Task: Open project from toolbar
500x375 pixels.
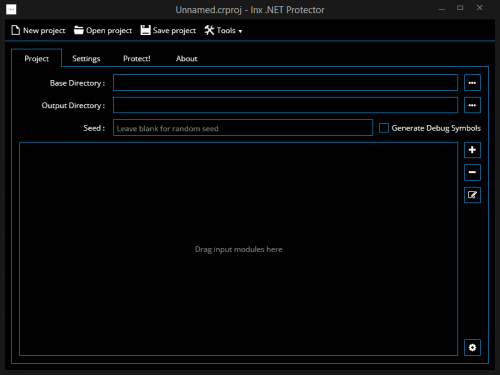Action: (103, 30)
